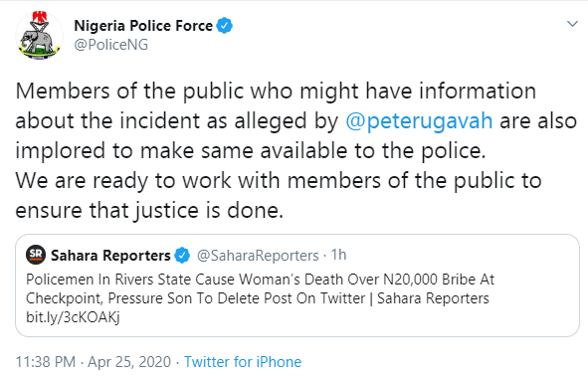Open the Nigeria Police Force display name

143,26
